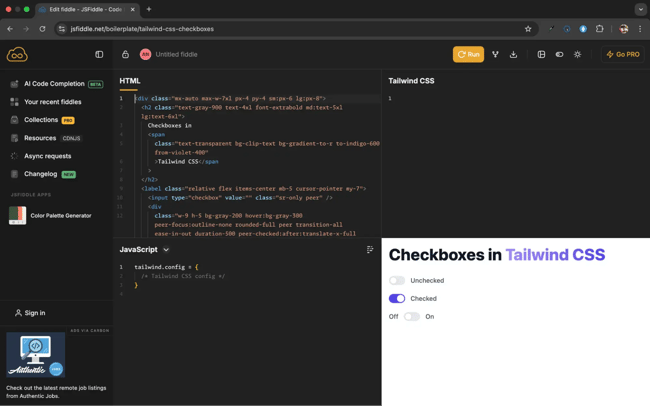
Task: Click the download icon in the toolbar
Action: pyautogui.click(x=514, y=55)
